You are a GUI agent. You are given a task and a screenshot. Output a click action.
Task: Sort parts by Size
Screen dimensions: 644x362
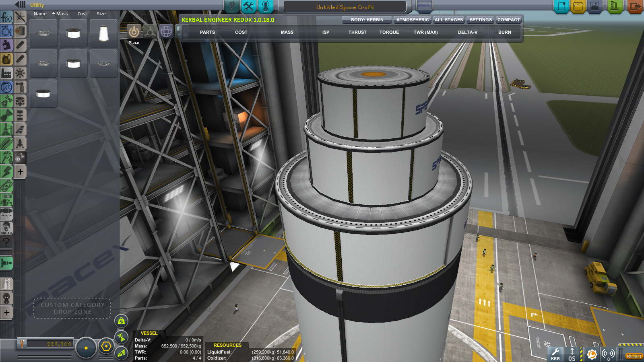click(101, 14)
